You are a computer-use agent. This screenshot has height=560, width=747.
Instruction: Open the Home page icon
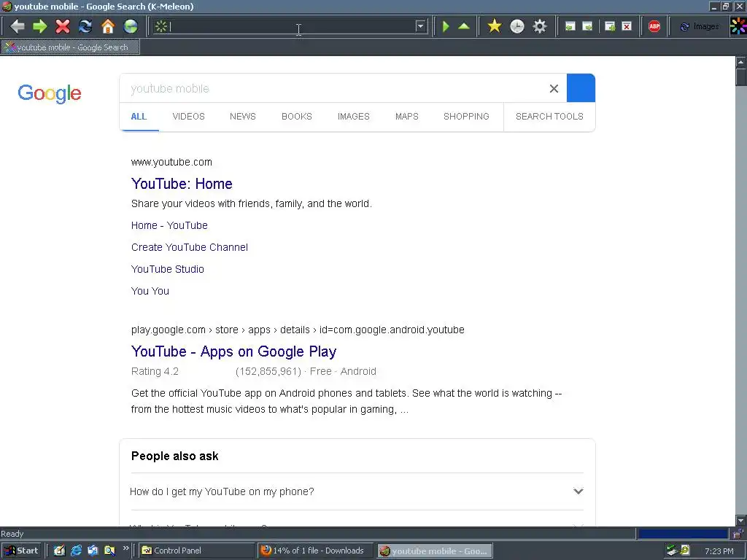[x=108, y=26]
